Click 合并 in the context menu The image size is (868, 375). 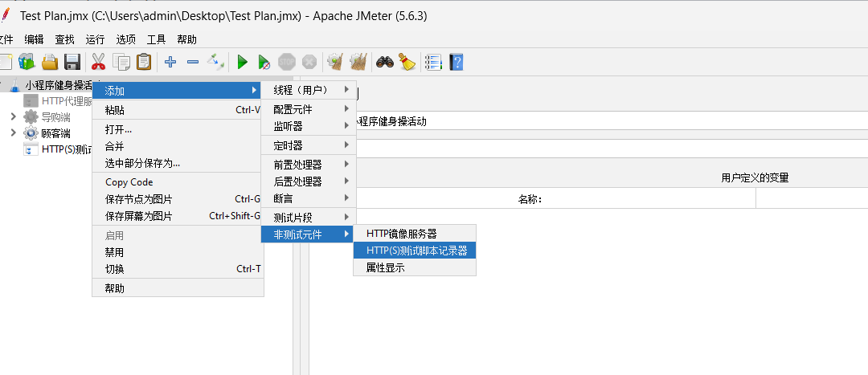177,147
